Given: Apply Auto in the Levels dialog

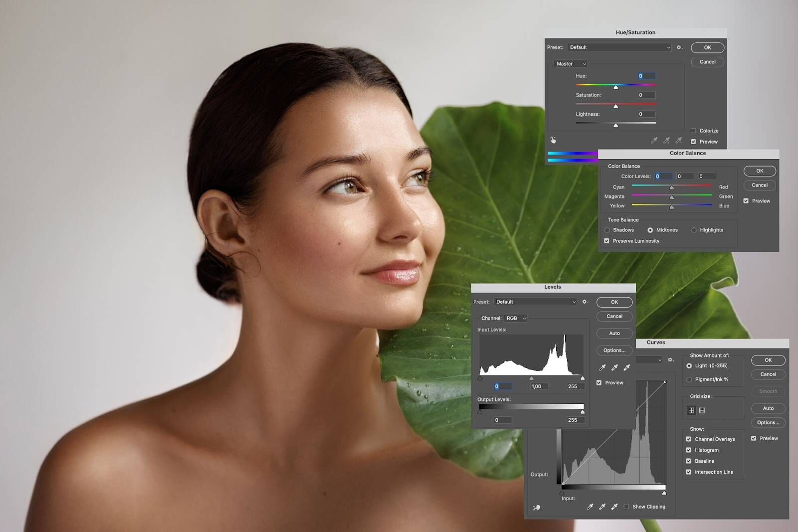Looking at the screenshot, I should (x=614, y=333).
